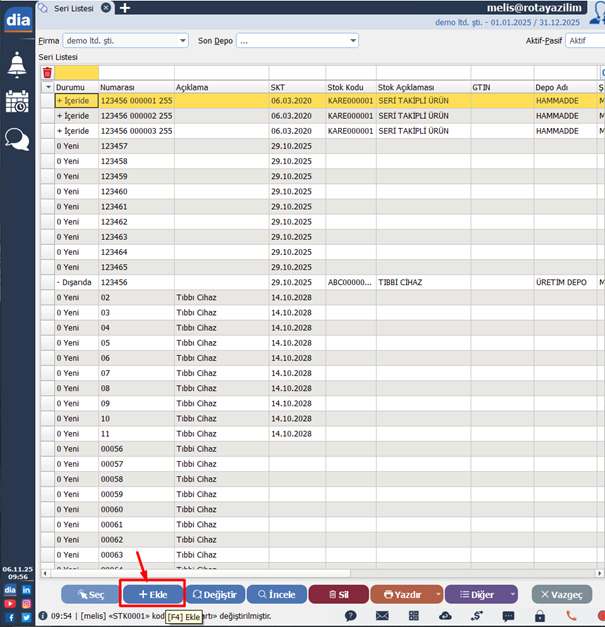Open the YouTube icon in sidebar
Image resolution: width=605 pixels, height=627 pixels.
(x=10, y=604)
